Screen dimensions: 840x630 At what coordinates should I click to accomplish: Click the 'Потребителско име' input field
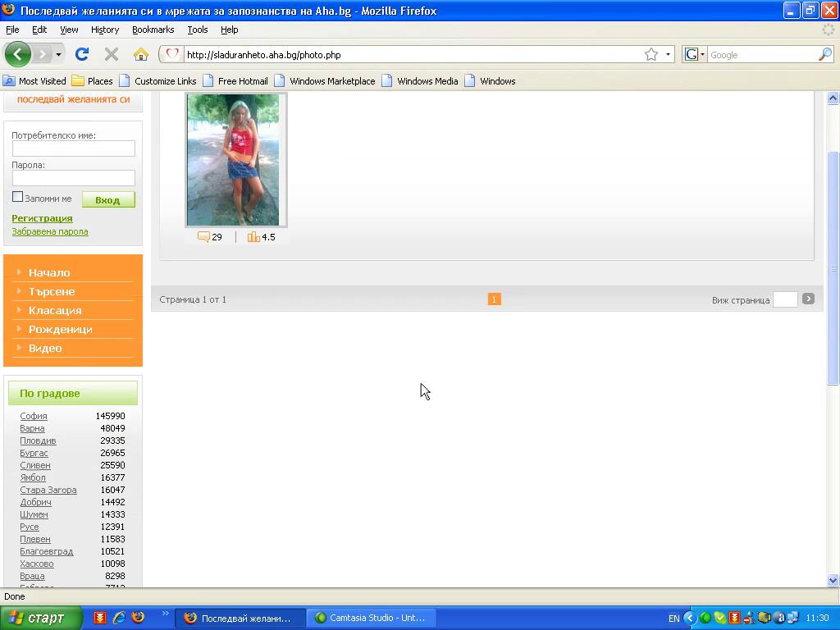point(73,148)
